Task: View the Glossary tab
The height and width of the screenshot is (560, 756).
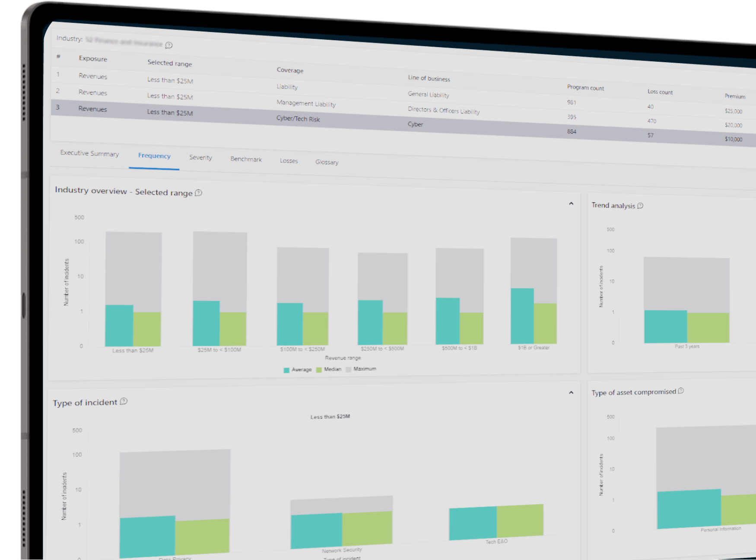Action: 327,162
